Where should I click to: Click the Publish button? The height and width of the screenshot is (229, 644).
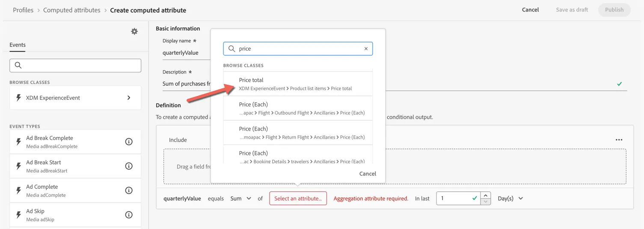[x=614, y=10]
